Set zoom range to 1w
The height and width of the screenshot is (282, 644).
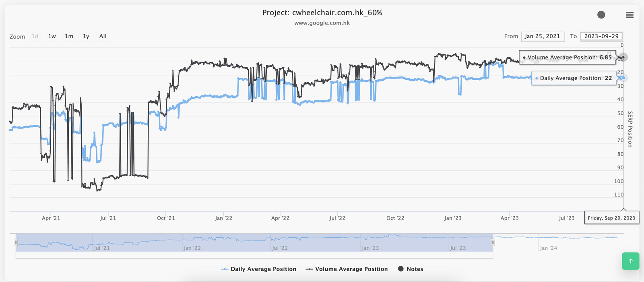coord(52,36)
